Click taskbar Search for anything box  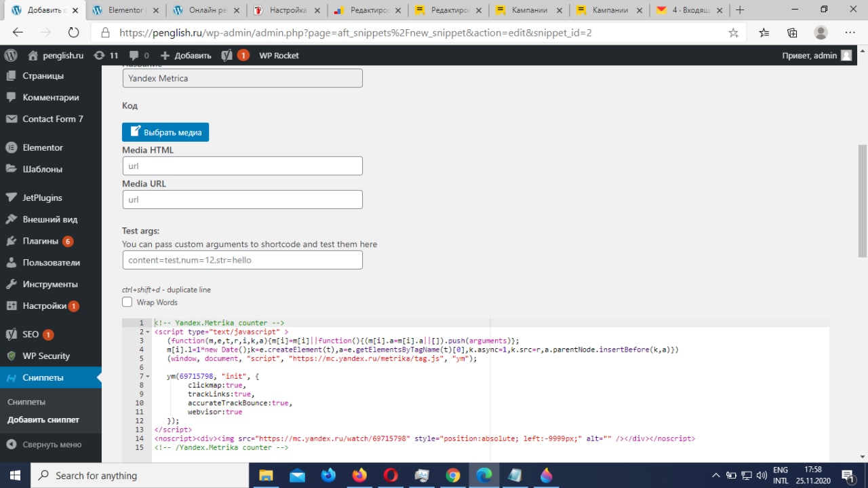pos(140,475)
